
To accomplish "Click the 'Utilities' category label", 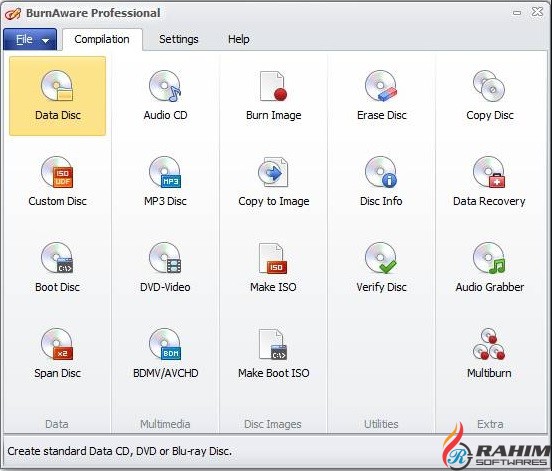I will click(x=381, y=424).
